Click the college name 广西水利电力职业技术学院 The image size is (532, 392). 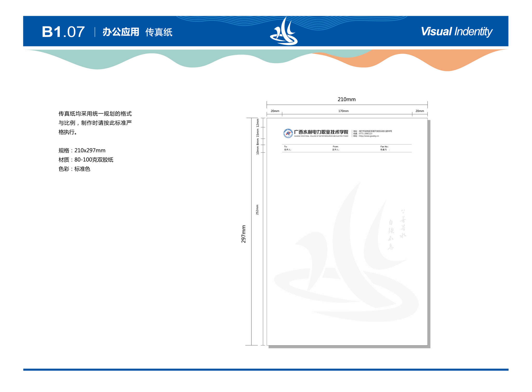(321, 132)
